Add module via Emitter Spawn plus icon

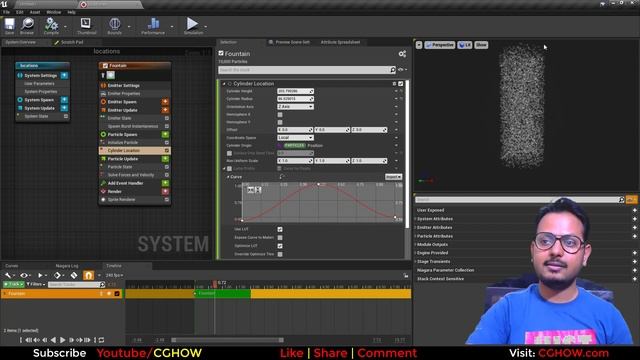click(165, 102)
